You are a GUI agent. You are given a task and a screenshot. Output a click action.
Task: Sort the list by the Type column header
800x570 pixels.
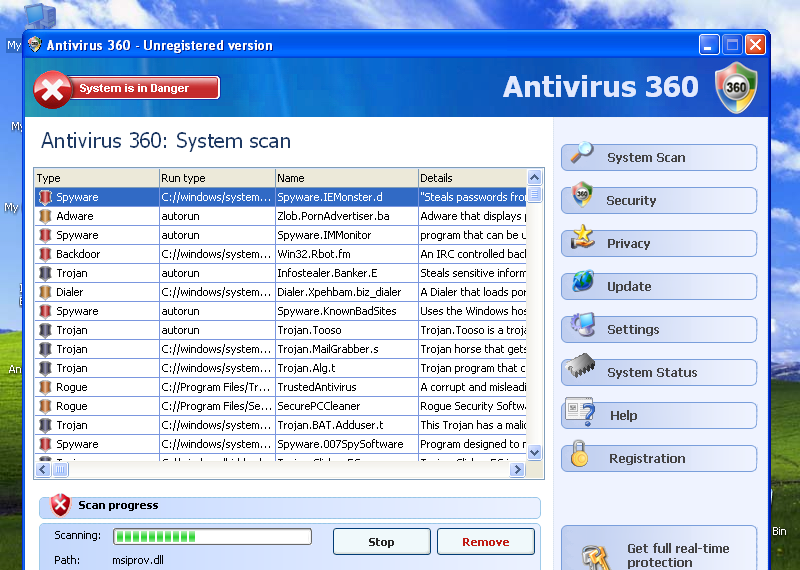point(96,178)
